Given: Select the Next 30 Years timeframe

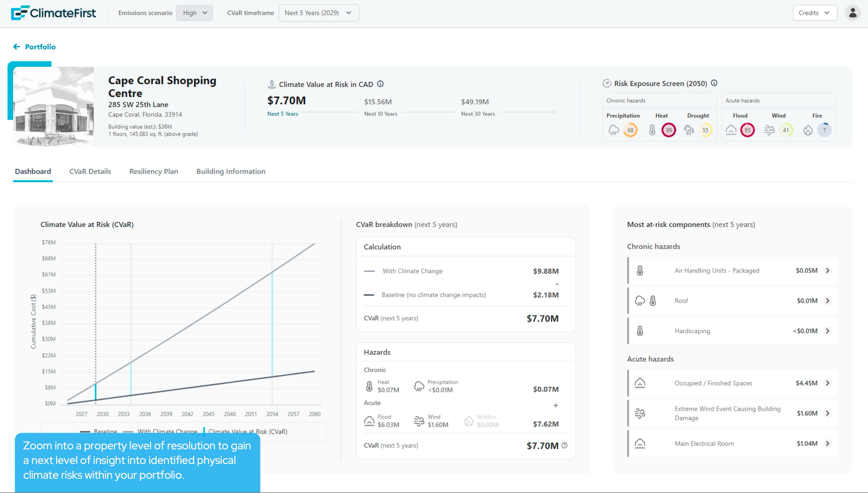Looking at the screenshot, I should click(x=478, y=114).
